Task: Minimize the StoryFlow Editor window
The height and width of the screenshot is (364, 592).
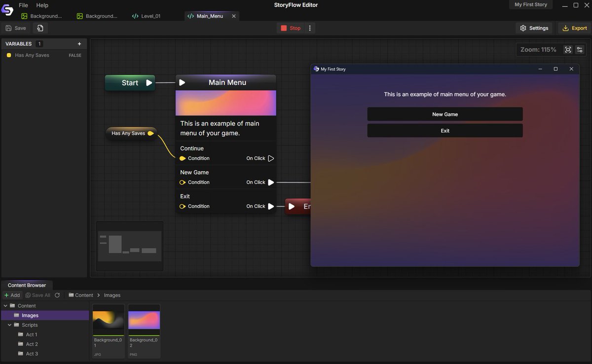Action: click(x=565, y=5)
